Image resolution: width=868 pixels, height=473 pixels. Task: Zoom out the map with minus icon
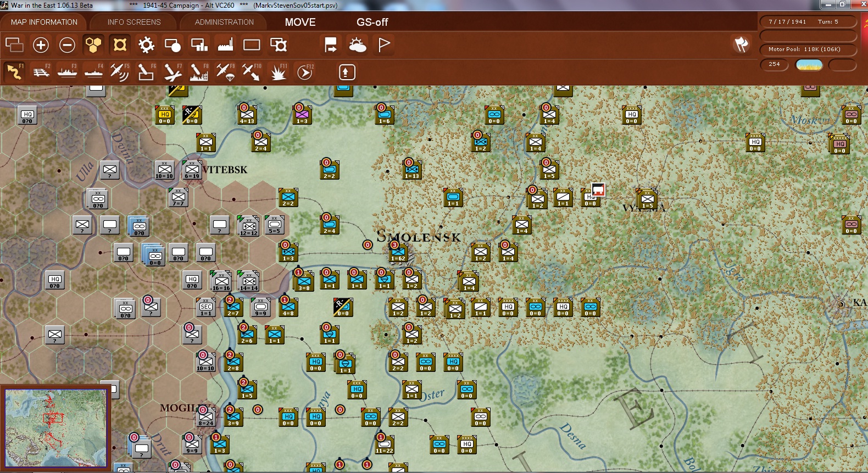67,45
